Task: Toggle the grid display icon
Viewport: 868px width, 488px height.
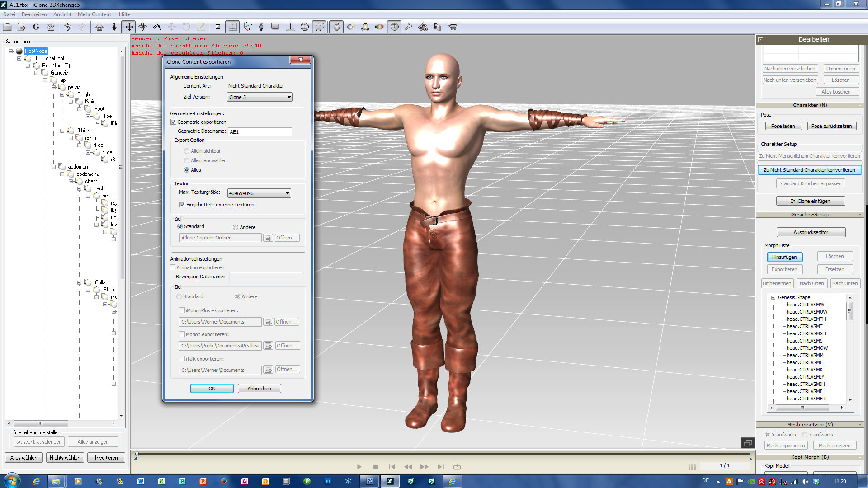Action: (x=233, y=27)
